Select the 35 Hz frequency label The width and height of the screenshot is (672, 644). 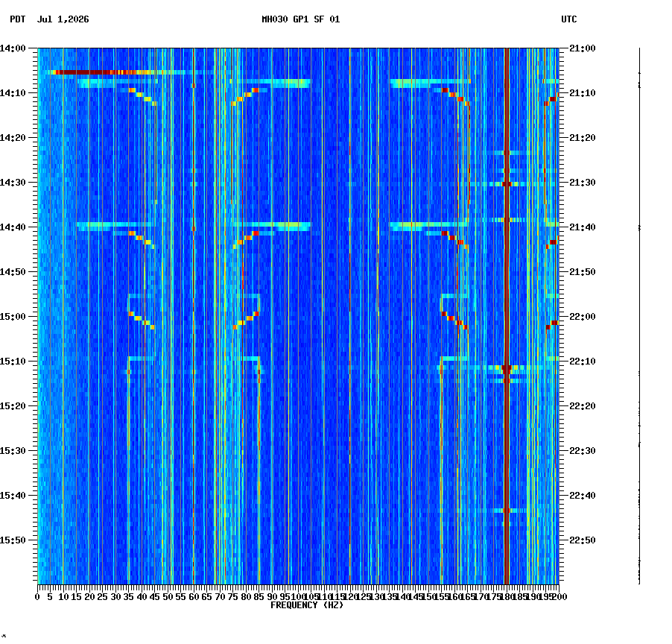click(129, 597)
